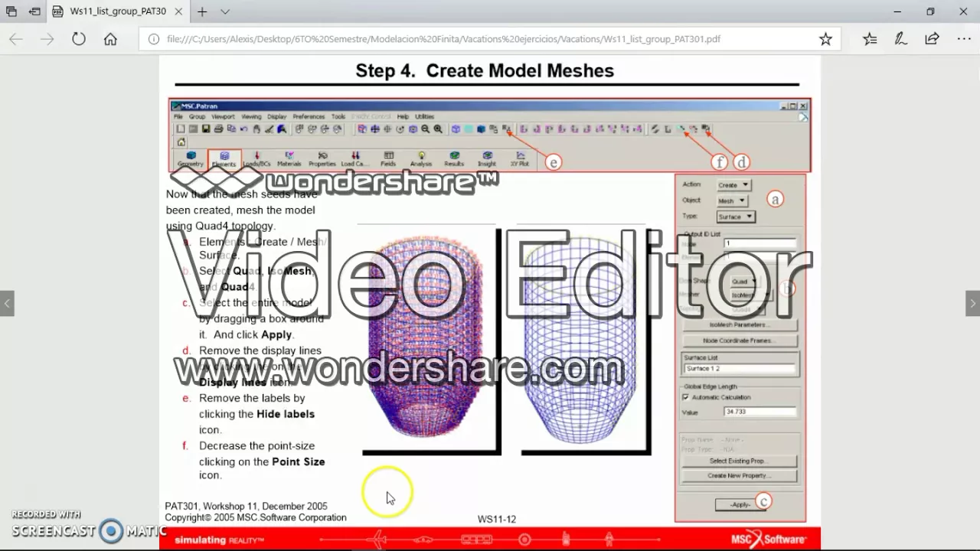Open the Add notes pen tool
Image resolution: width=980 pixels, height=551 pixels.
point(901,39)
